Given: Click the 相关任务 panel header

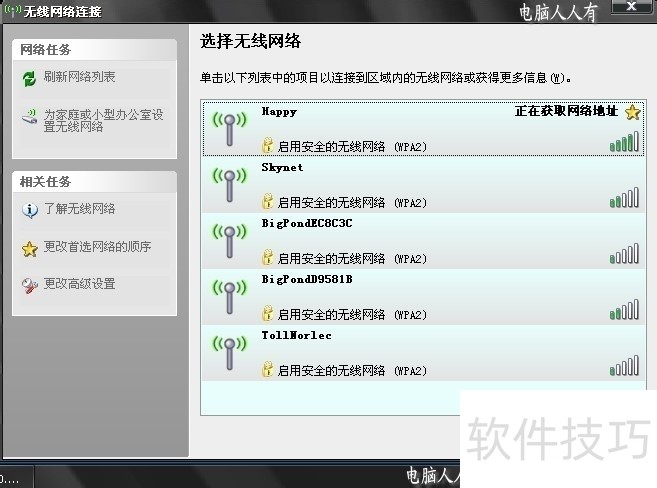Looking at the screenshot, I should (45, 182).
